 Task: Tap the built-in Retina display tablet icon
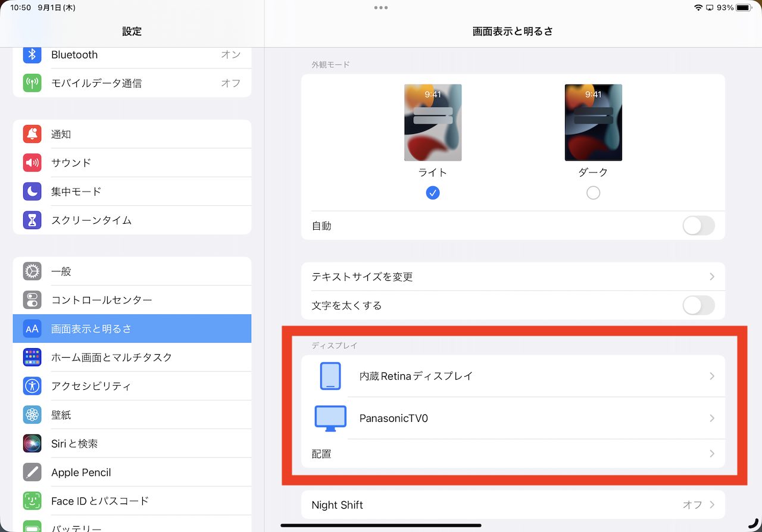point(330,376)
